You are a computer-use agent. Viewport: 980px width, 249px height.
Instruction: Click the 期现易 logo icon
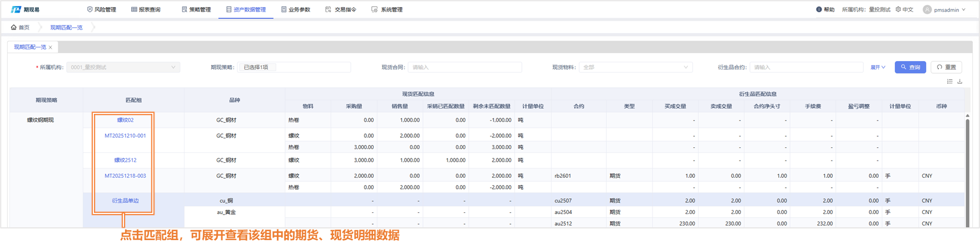coord(16,9)
